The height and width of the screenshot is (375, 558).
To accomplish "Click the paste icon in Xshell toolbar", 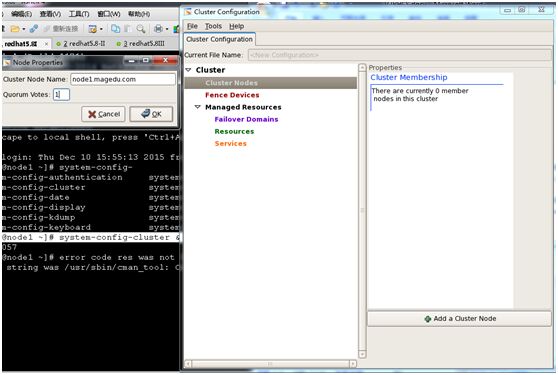I will 128,29.
